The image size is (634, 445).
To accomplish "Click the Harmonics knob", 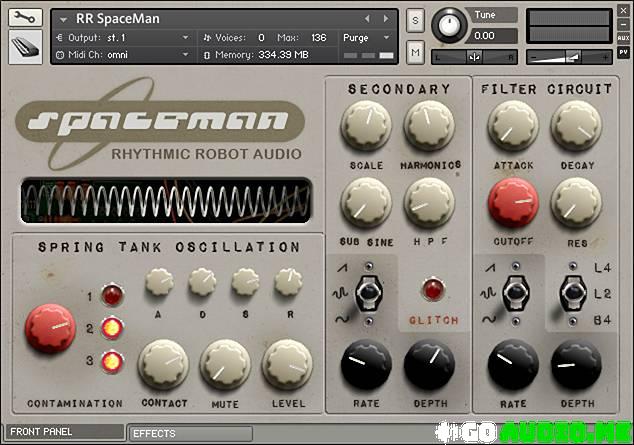I will point(429,124).
